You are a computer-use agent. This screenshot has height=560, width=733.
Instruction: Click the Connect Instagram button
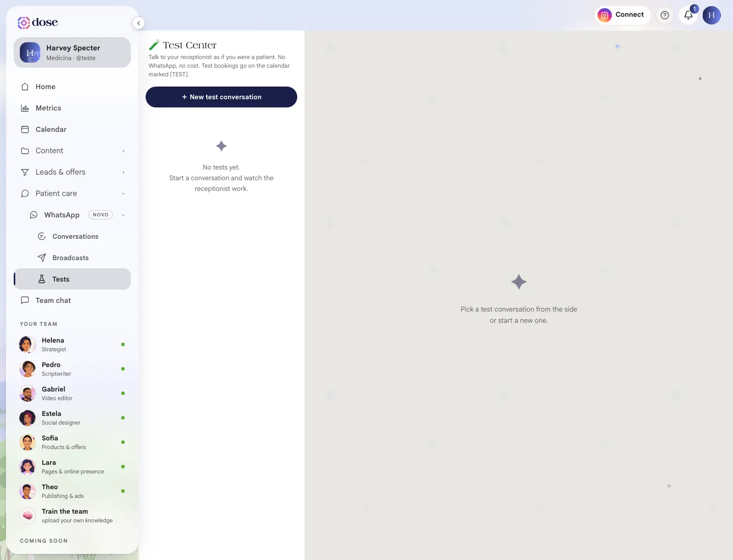tap(623, 15)
